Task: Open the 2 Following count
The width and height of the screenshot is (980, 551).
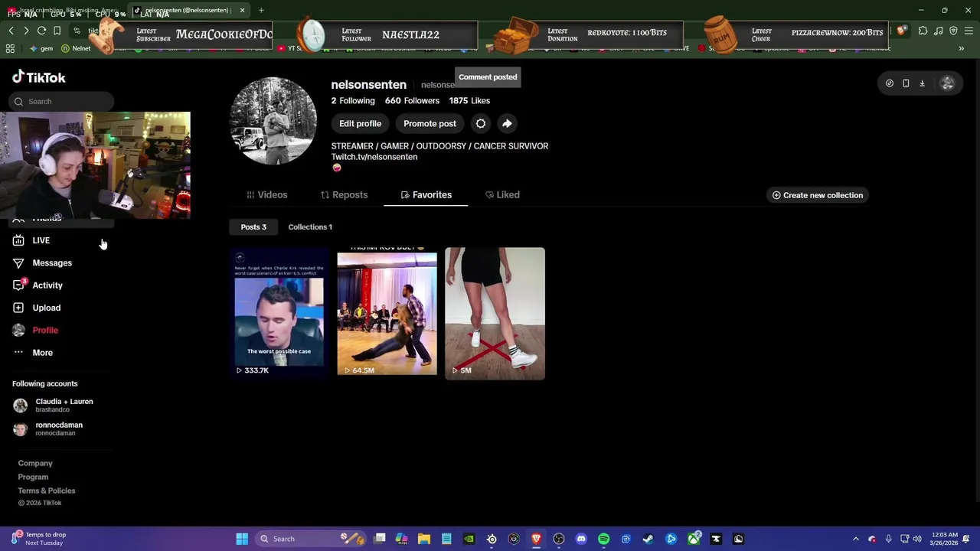Action: (353, 100)
